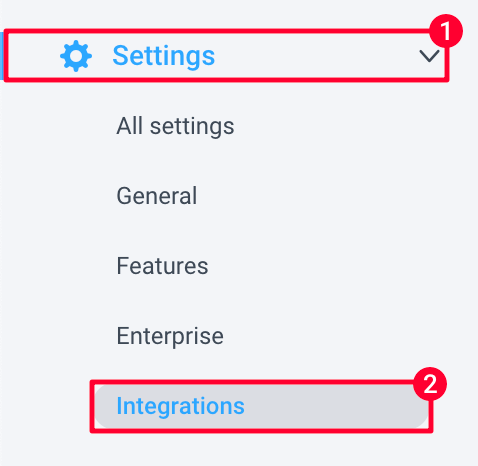Viewport: 478px width, 466px height.
Task: Select General under Settings
Action: pos(157,196)
